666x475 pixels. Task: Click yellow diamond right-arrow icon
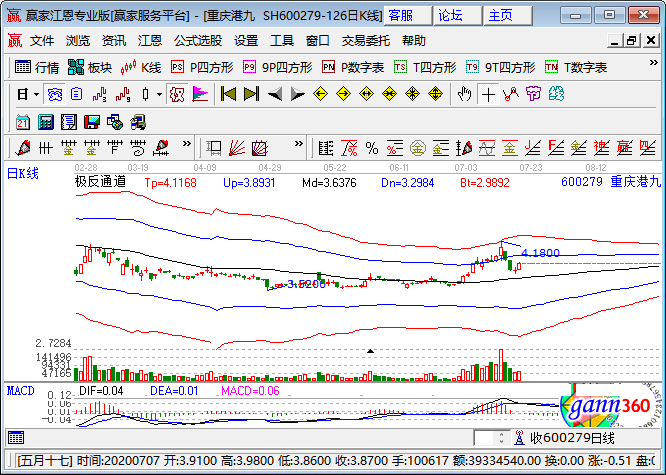coord(343,94)
